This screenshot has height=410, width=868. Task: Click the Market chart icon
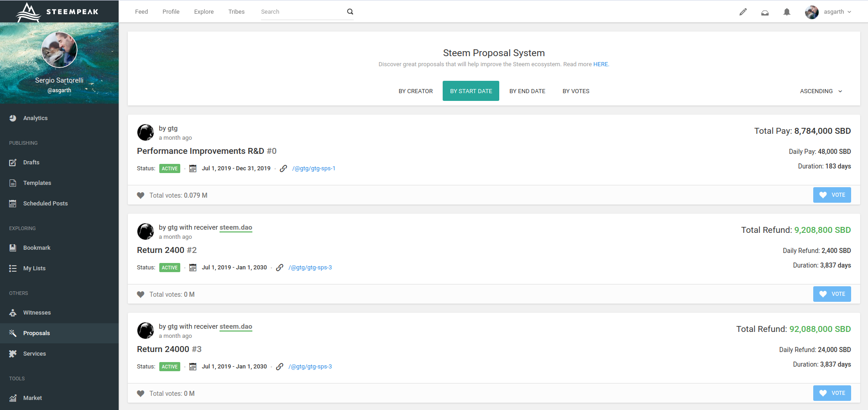(x=13, y=398)
